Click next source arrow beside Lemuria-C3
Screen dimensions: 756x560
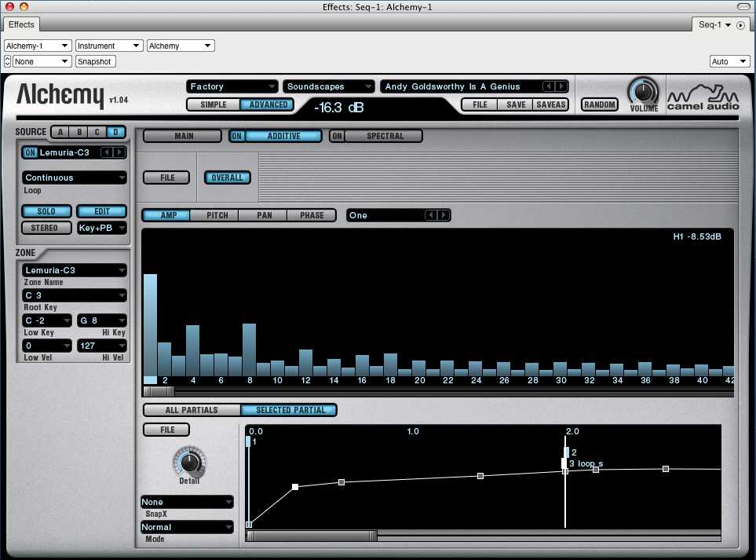point(119,152)
